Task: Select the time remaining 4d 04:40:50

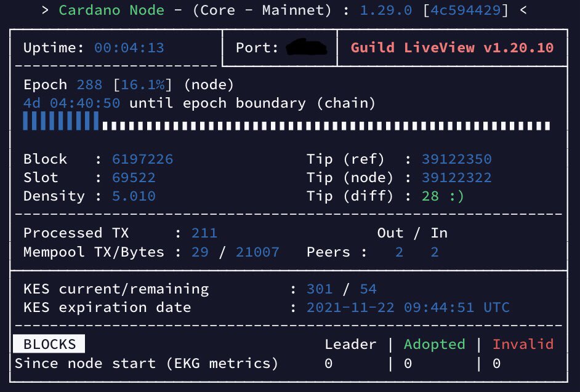Action: (72, 103)
